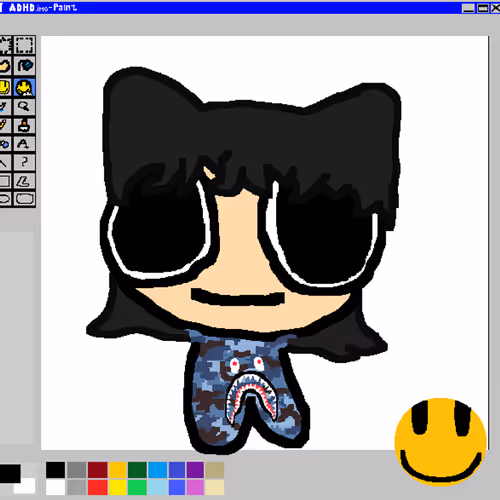Image resolution: width=500 pixels, height=500 pixels.
Task: Select the rounded rectangle tool
Action: click(x=24, y=199)
